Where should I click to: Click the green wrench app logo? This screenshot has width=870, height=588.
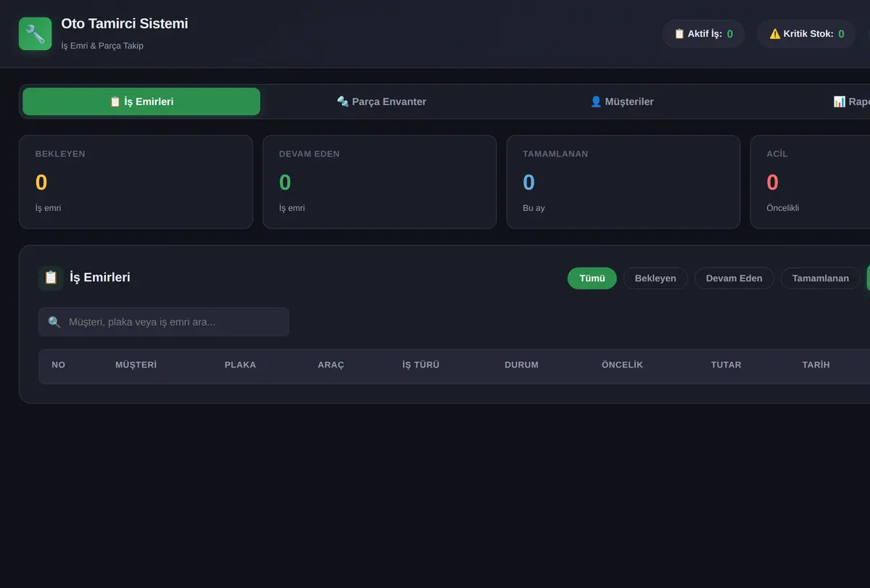(x=35, y=33)
